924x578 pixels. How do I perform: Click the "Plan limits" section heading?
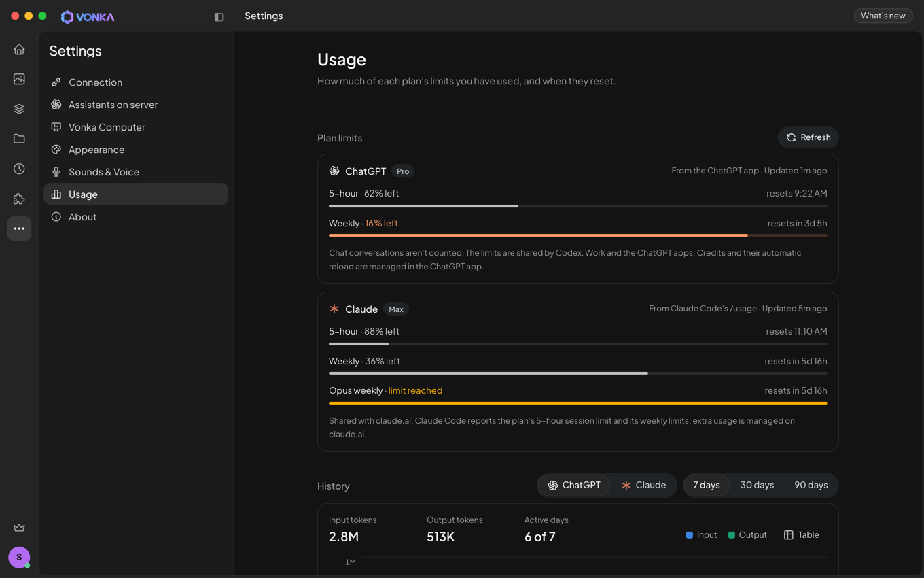click(x=340, y=138)
